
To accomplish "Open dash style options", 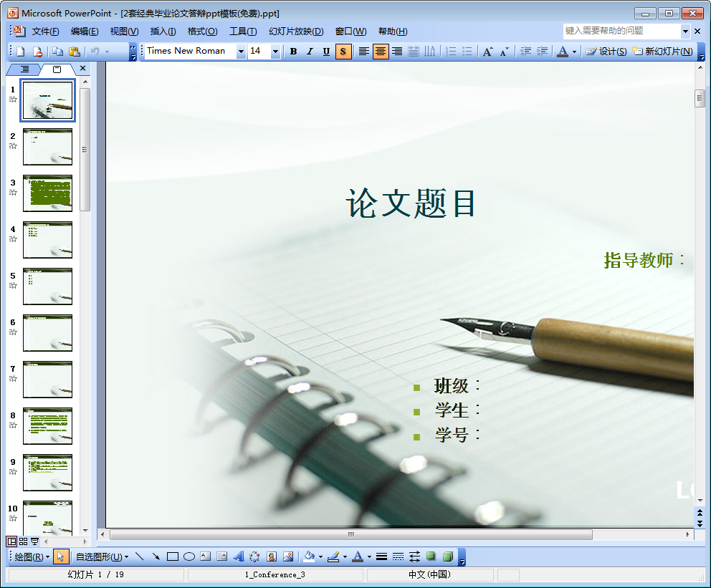I will [x=398, y=556].
